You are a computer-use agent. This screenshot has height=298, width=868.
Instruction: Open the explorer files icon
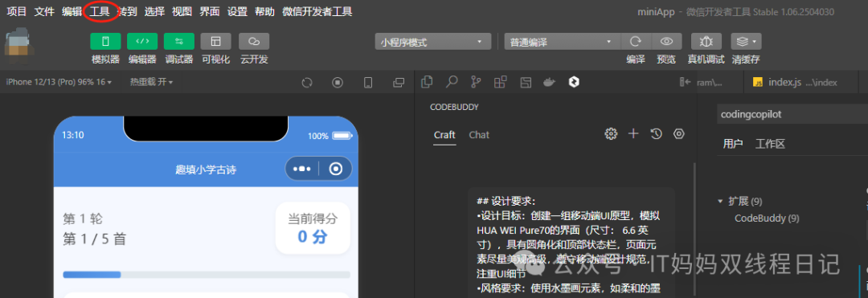[x=427, y=82]
